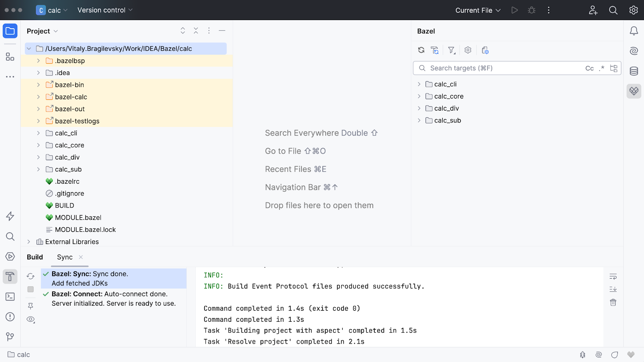The image size is (644, 362).
Task: Expand all in Project panel
Action: (183, 31)
